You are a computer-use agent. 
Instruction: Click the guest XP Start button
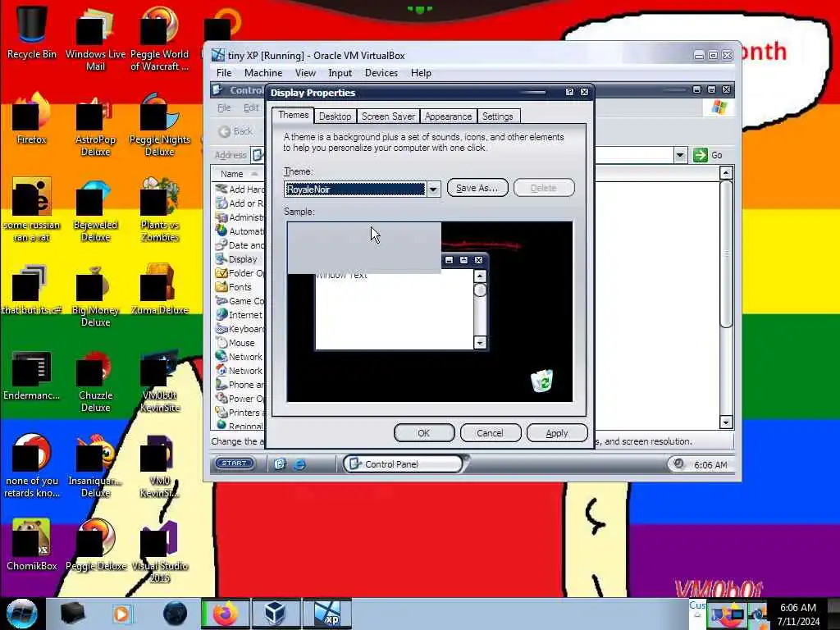(234, 463)
